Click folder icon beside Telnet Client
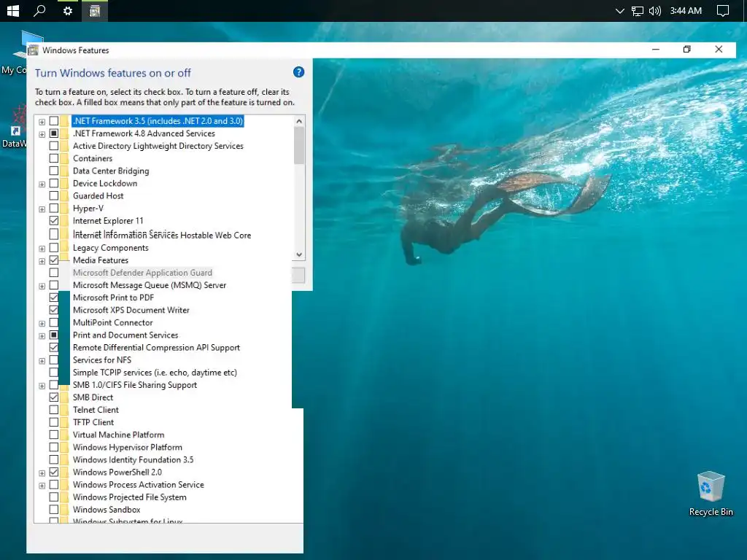This screenshot has height=560, width=747. point(65,410)
